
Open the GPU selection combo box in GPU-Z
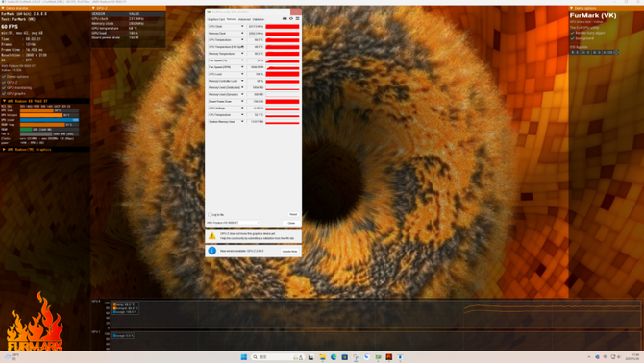[233, 223]
